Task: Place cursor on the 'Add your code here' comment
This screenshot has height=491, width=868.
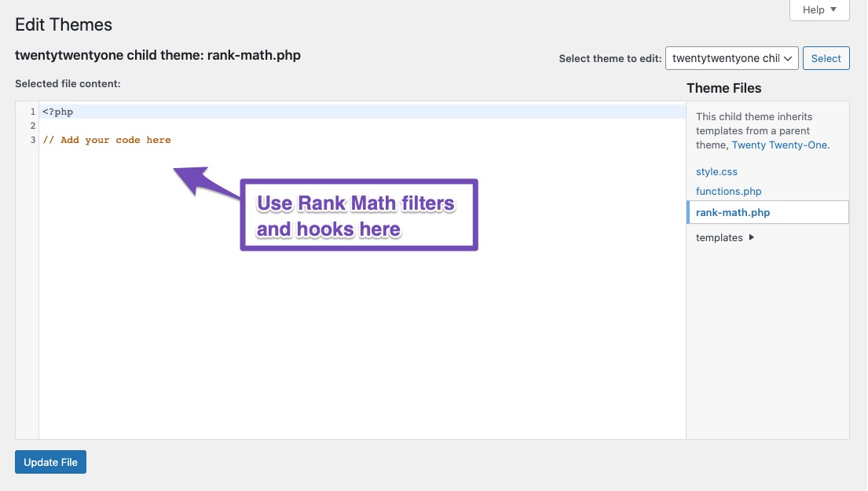Action: [x=106, y=139]
